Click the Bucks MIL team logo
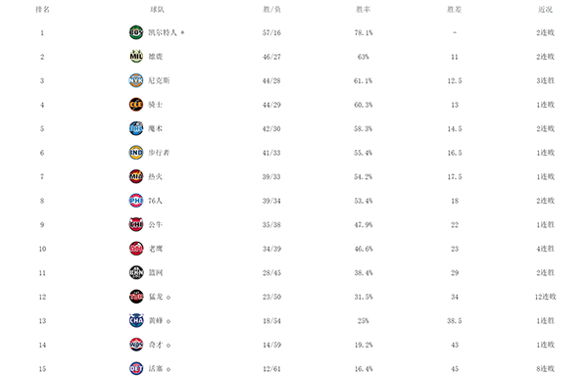Viewport: 588px width, 376px height. pos(136,57)
